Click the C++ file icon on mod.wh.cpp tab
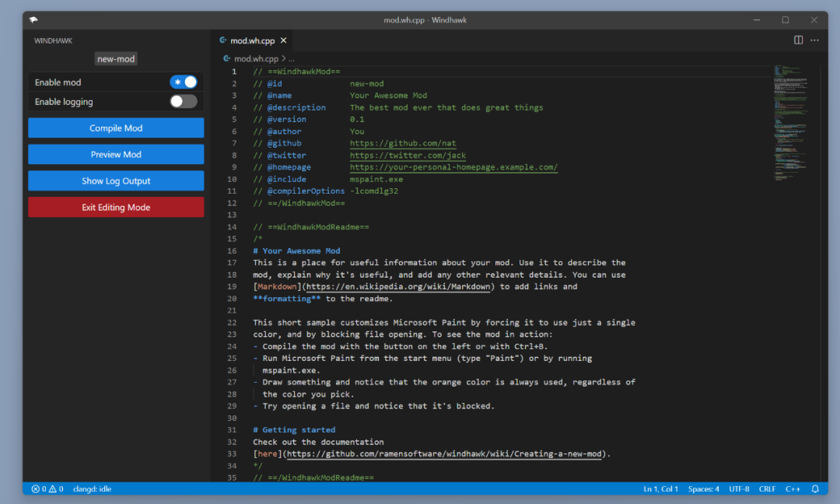Image resolution: width=840 pixels, height=504 pixels. pyautogui.click(x=223, y=40)
